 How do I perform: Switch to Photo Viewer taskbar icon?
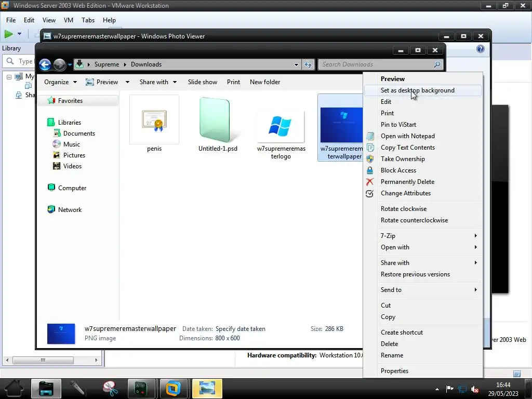point(207,389)
